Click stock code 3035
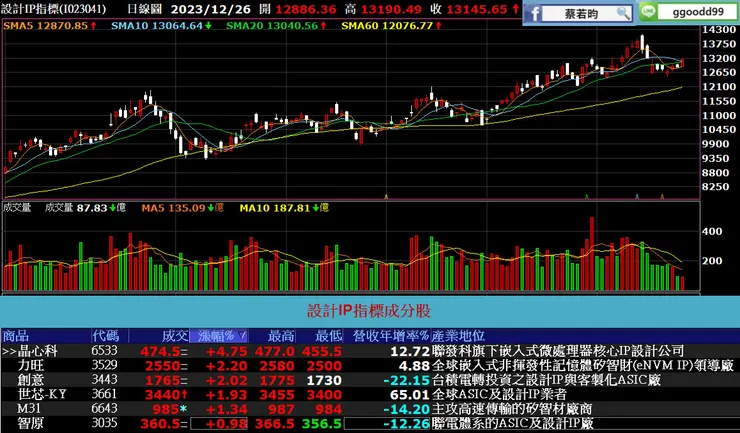 coord(104,423)
